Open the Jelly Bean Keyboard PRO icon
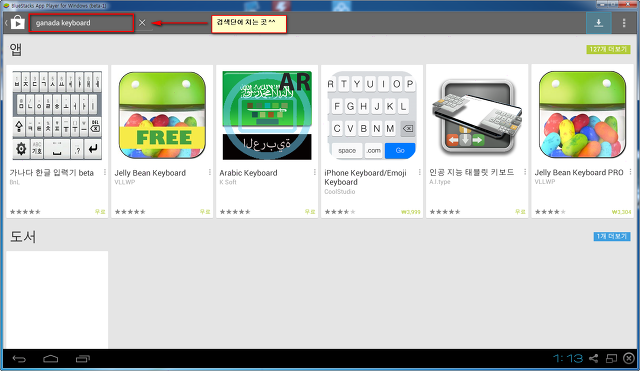Image resolution: width=640 pixels, height=371 pixels. click(582, 115)
